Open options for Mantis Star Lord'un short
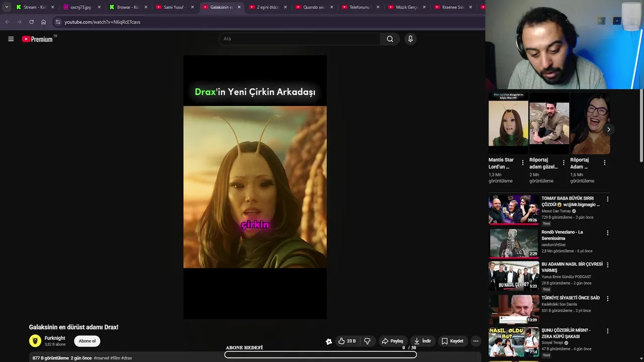The width and height of the screenshot is (644, 362). click(522, 162)
